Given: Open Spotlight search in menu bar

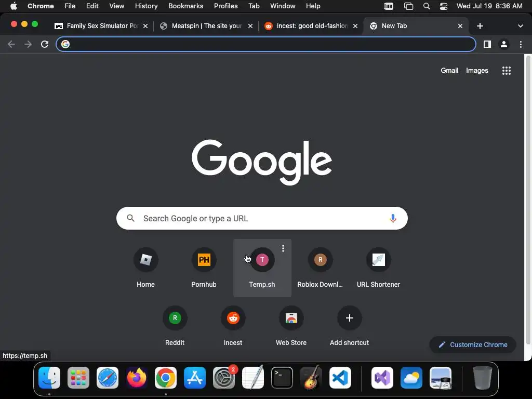Looking at the screenshot, I should click(427, 6).
